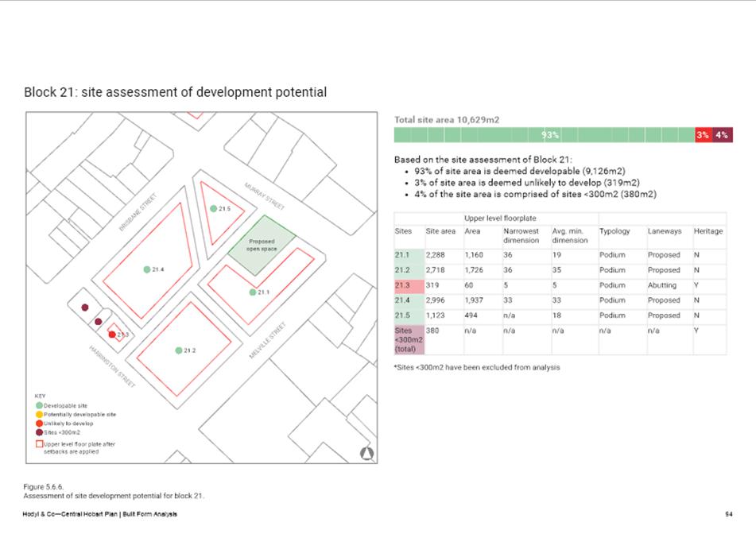Select the green marker for site 21.2

(x=179, y=350)
